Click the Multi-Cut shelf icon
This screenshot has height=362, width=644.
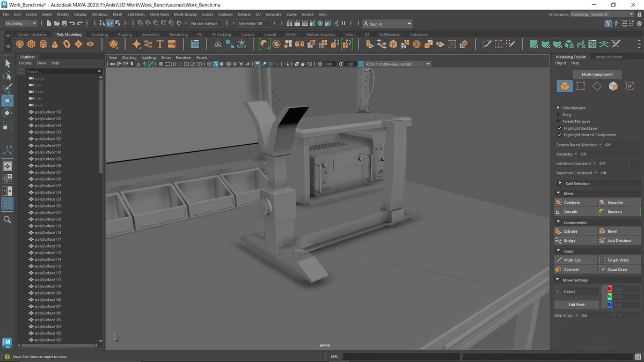(487, 44)
